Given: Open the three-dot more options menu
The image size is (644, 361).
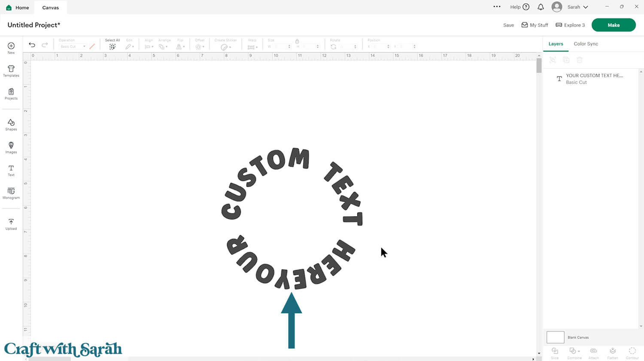Looking at the screenshot, I should (x=497, y=7).
